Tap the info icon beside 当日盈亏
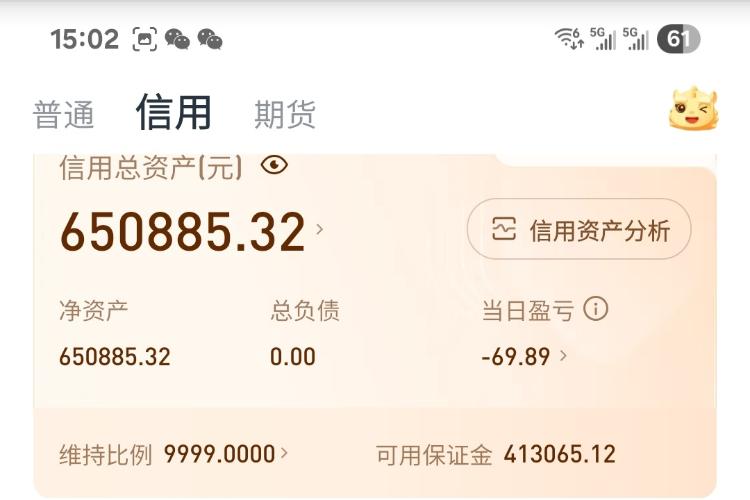The image size is (750, 500). pos(596,309)
